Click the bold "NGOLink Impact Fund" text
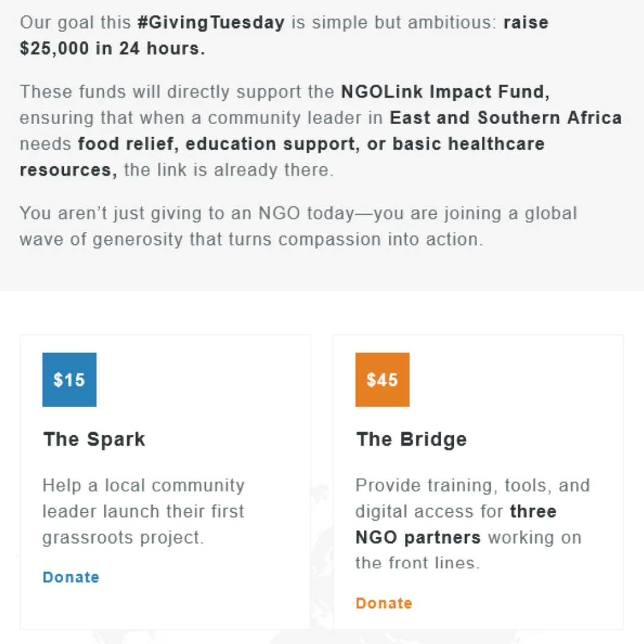Screen dimensions: 644x644 pos(445,92)
